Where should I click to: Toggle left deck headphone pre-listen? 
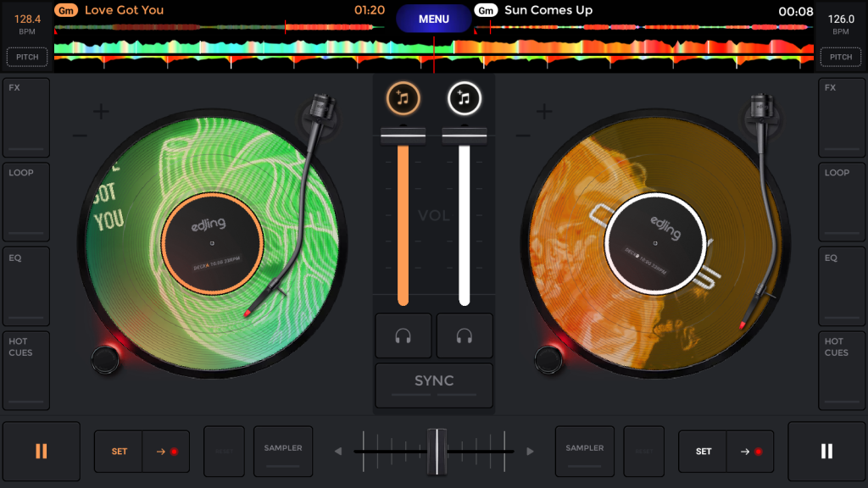tap(403, 336)
